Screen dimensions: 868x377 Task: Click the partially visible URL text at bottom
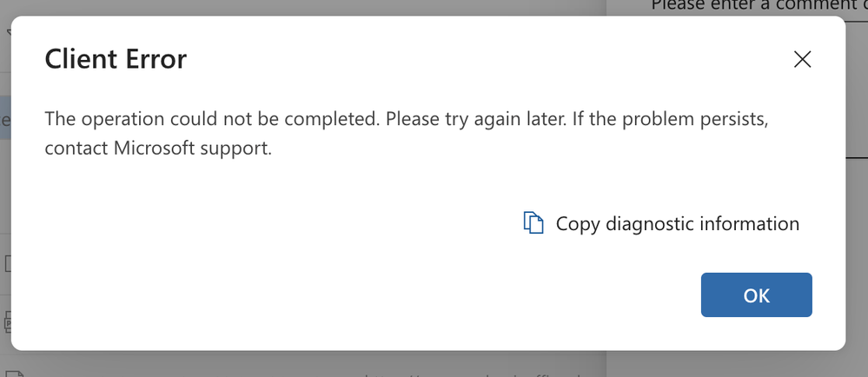469,374
